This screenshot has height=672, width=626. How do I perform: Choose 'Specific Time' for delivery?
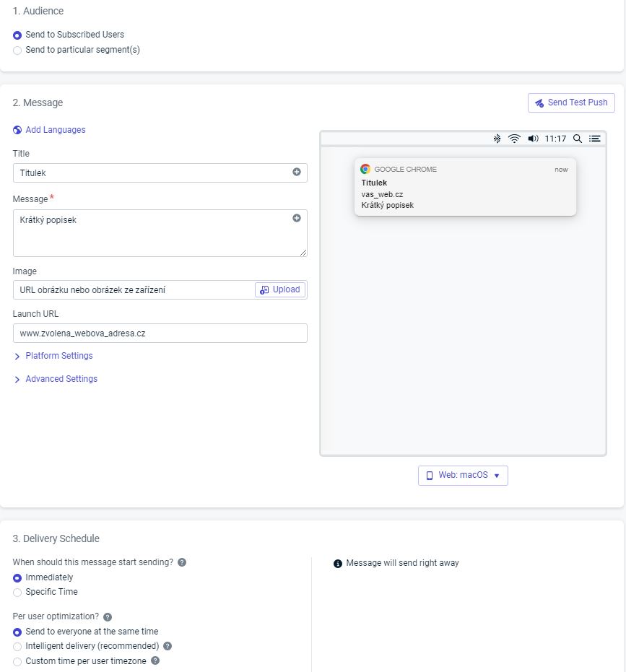tap(17, 592)
